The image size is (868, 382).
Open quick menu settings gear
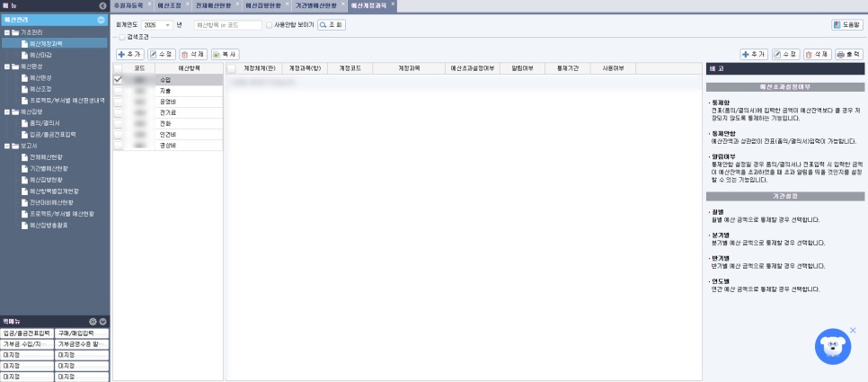(x=93, y=322)
